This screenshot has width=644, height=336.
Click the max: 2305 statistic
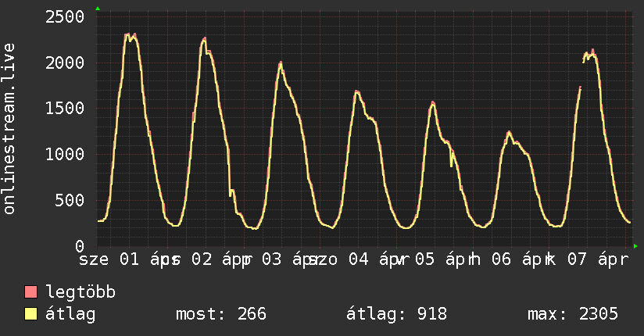[x=573, y=314]
